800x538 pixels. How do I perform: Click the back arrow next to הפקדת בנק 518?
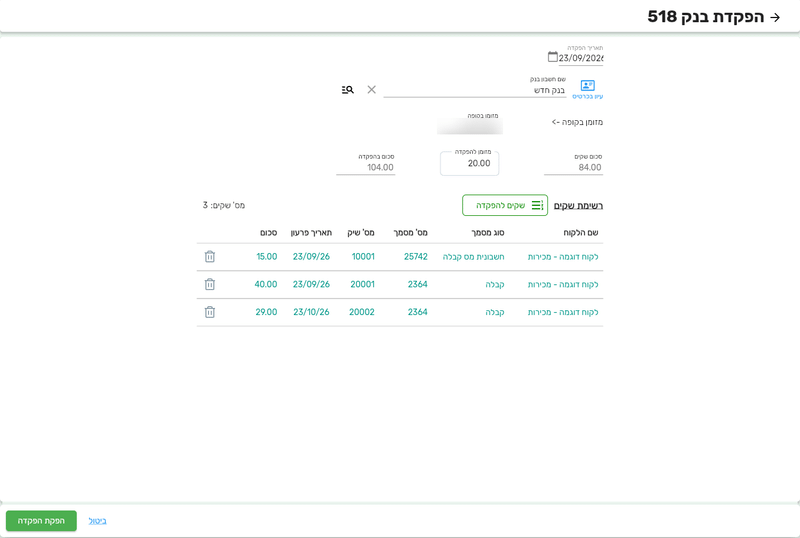(x=775, y=17)
